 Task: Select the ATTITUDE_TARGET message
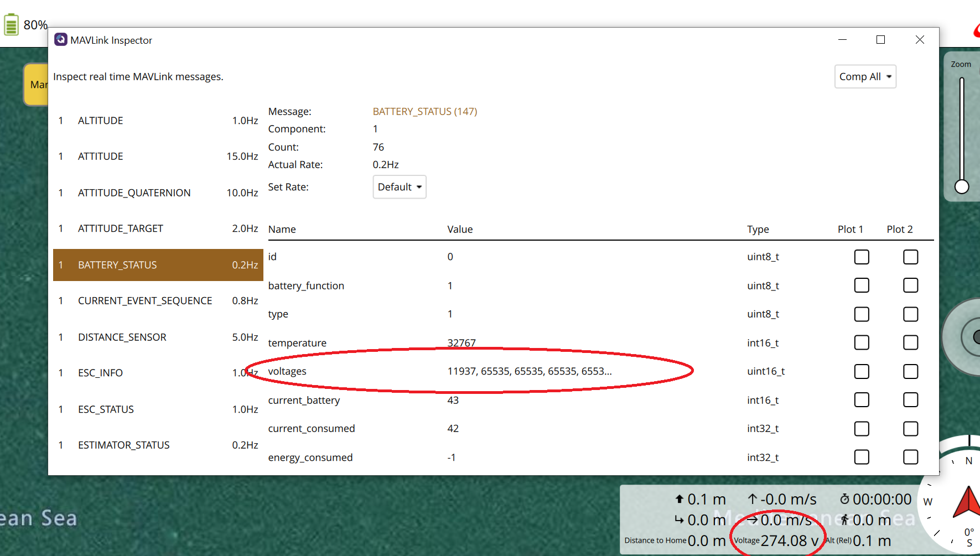pos(158,228)
